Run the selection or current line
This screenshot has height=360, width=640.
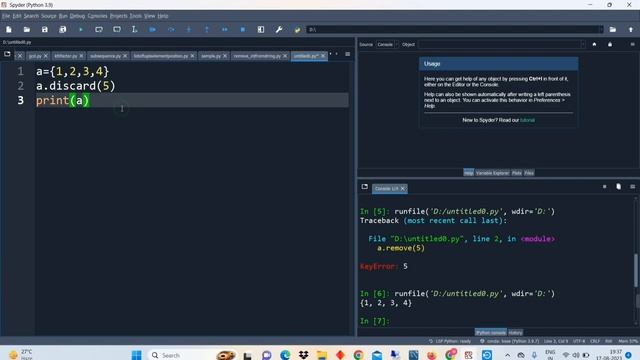click(x=135, y=29)
